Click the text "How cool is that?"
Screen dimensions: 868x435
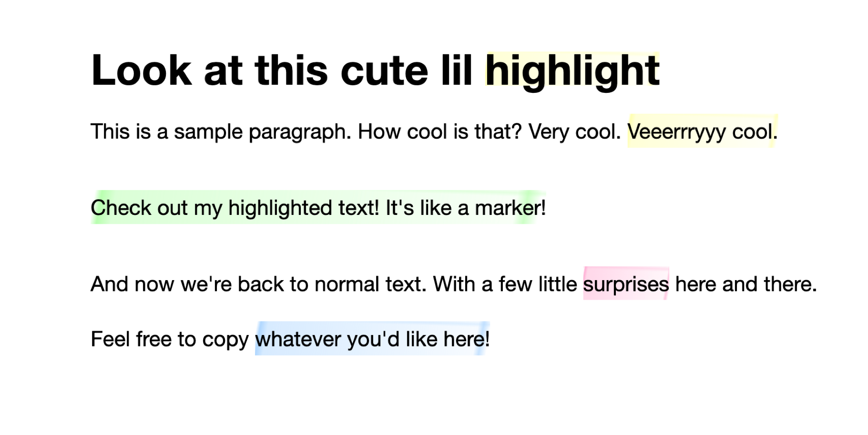tap(440, 132)
